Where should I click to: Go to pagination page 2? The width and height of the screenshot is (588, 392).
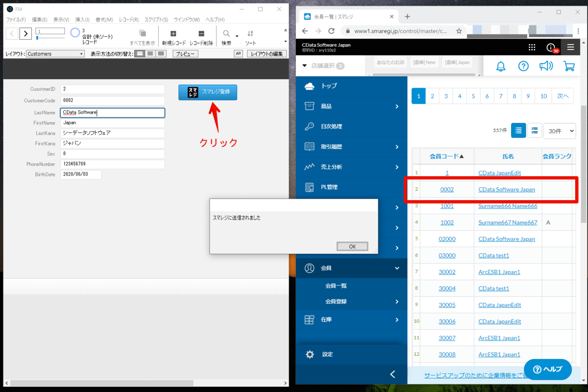click(x=432, y=96)
